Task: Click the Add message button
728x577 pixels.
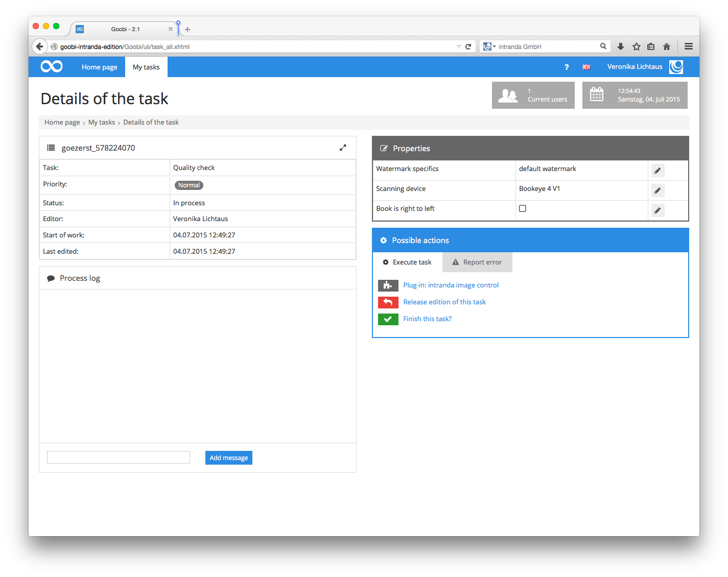Action: [229, 458]
